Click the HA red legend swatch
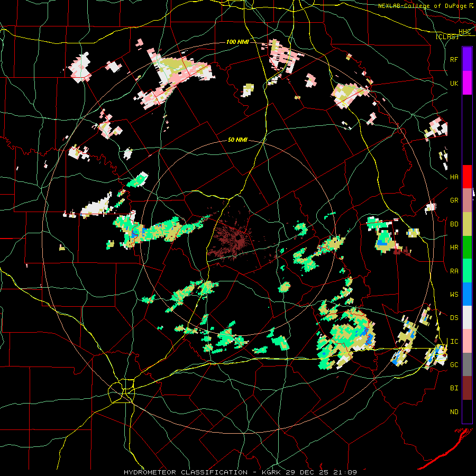 (x=467, y=177)
